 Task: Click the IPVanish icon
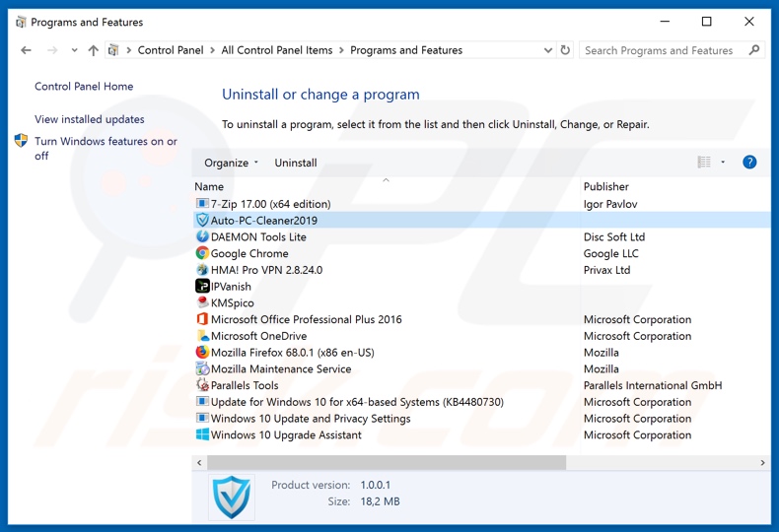(202, 286)
